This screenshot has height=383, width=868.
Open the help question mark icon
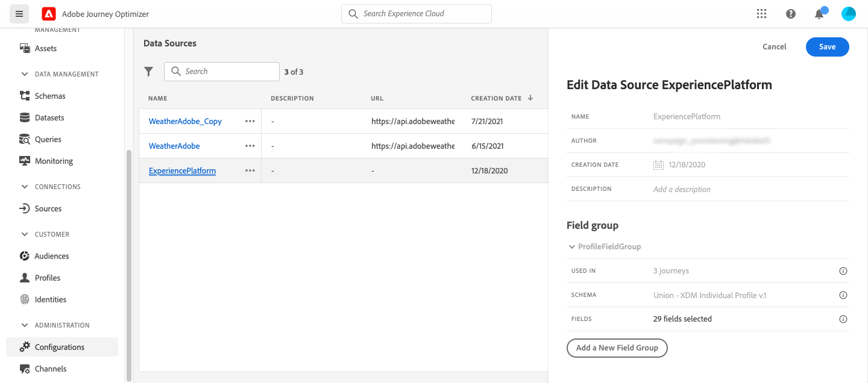791,14
